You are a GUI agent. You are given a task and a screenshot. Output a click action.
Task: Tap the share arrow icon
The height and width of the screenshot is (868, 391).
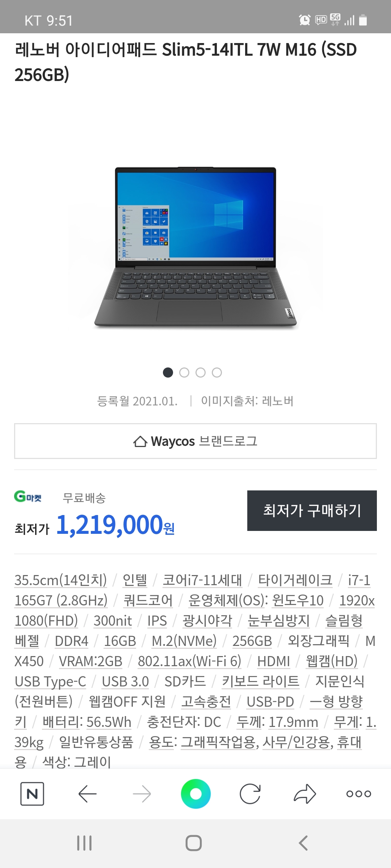click(x=305, y=794)
